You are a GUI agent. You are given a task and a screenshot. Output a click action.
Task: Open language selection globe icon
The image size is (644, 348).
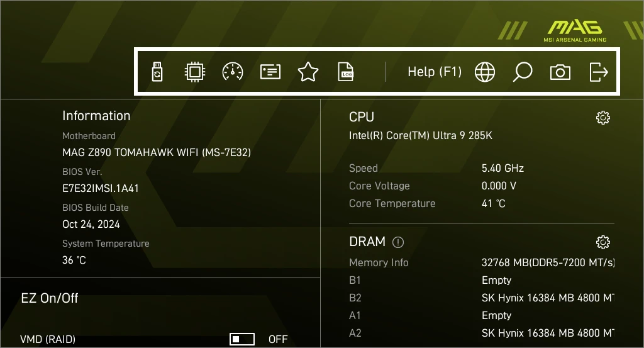click(x=485, y=72)
